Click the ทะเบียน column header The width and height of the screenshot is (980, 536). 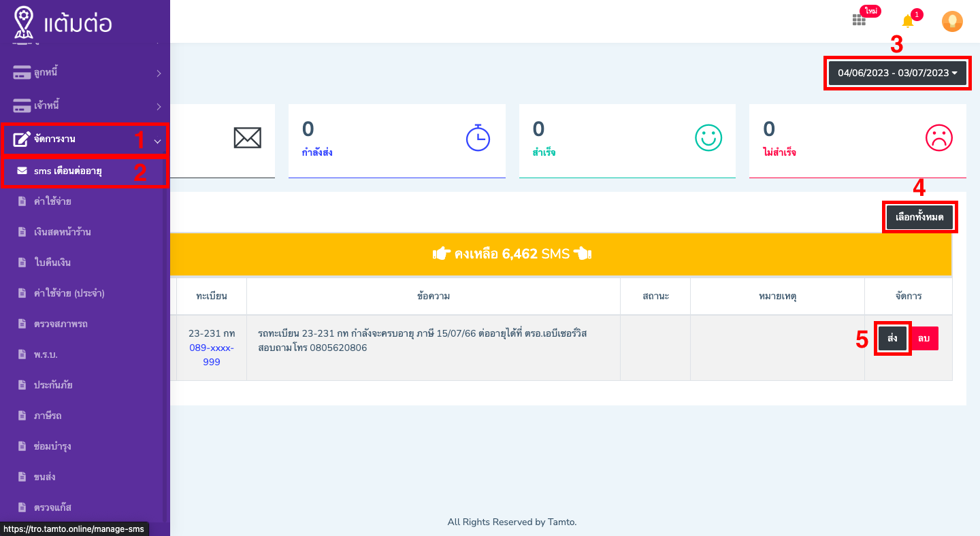pos(212,296)
